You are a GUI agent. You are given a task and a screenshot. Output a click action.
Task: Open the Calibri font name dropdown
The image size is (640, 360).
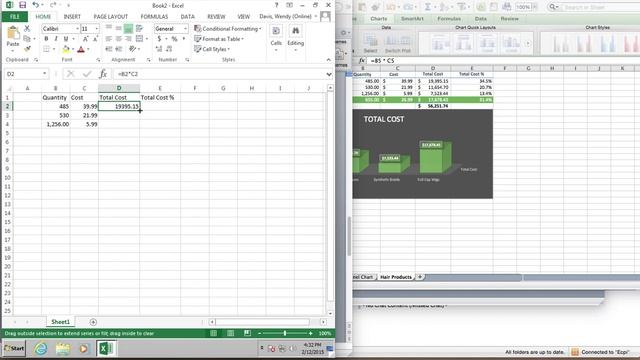coord(77,29)
